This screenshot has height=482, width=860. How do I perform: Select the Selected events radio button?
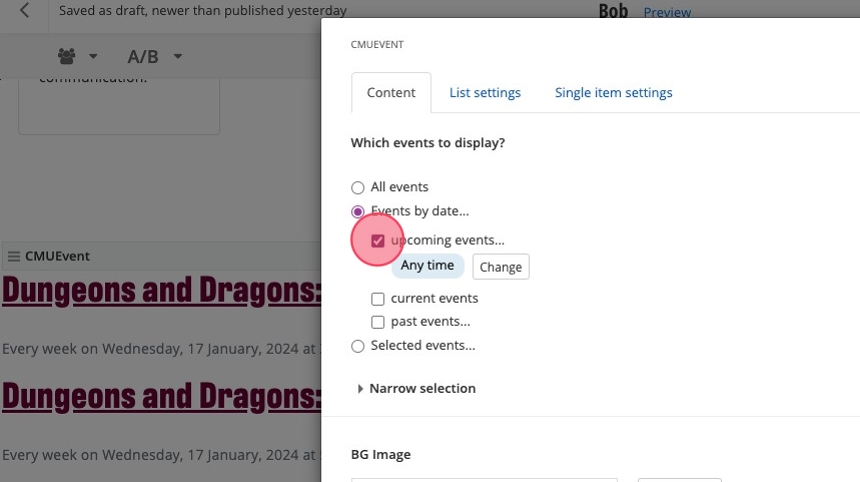[x=358, y=346]
